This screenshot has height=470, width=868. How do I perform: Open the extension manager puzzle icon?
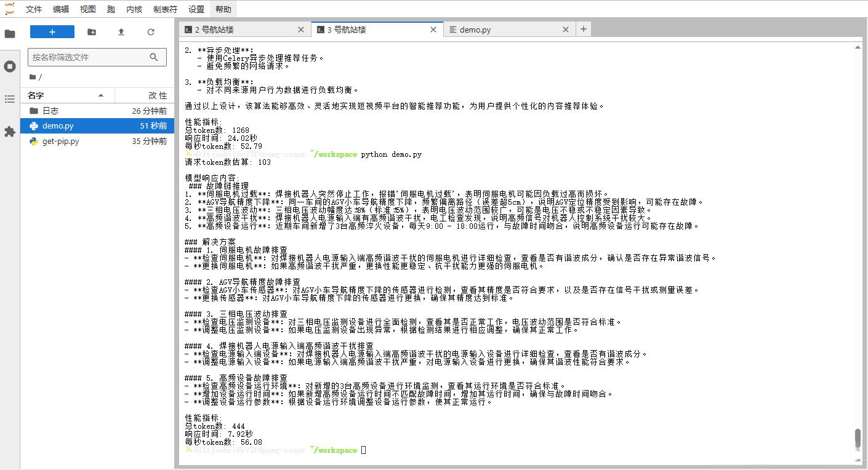tap(10, 132)
